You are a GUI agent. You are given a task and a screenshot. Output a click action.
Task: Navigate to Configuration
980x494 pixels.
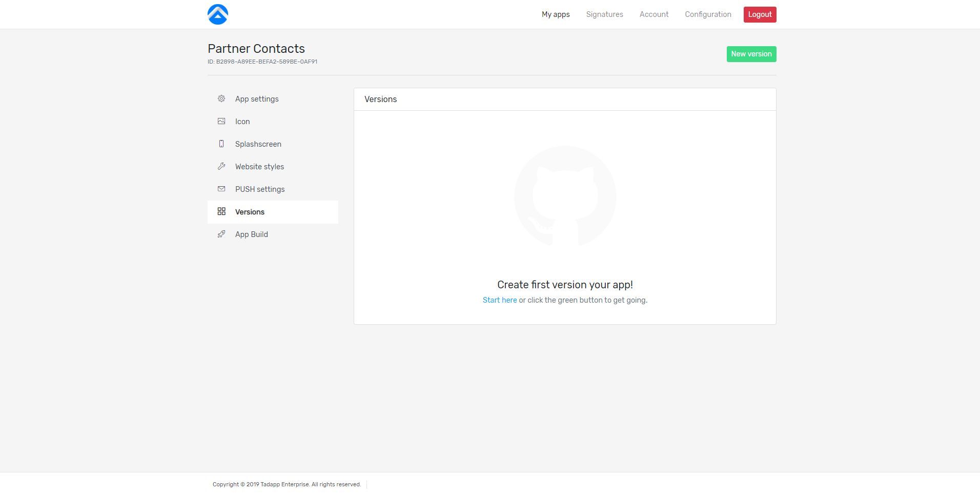coord(708,14)
